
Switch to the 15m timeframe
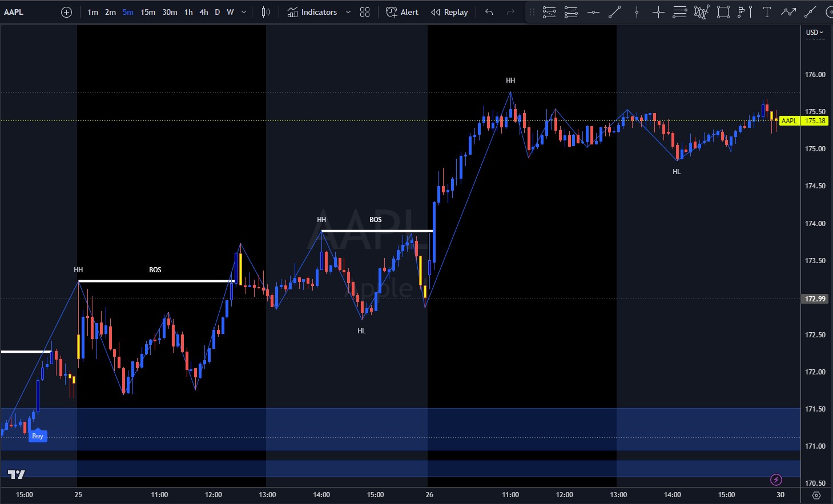pos(148,12)
